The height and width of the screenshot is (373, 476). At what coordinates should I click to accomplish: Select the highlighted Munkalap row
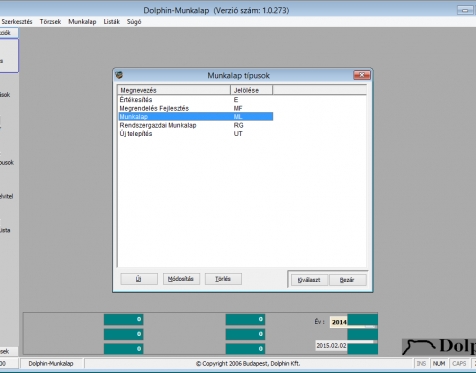(196, 117)
